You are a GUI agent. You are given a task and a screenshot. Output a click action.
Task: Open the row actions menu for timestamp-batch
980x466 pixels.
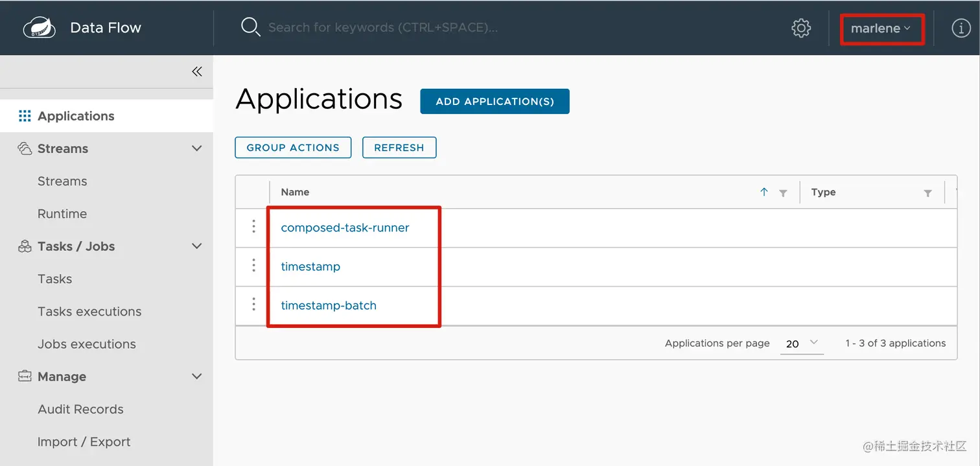click(253, 305)
